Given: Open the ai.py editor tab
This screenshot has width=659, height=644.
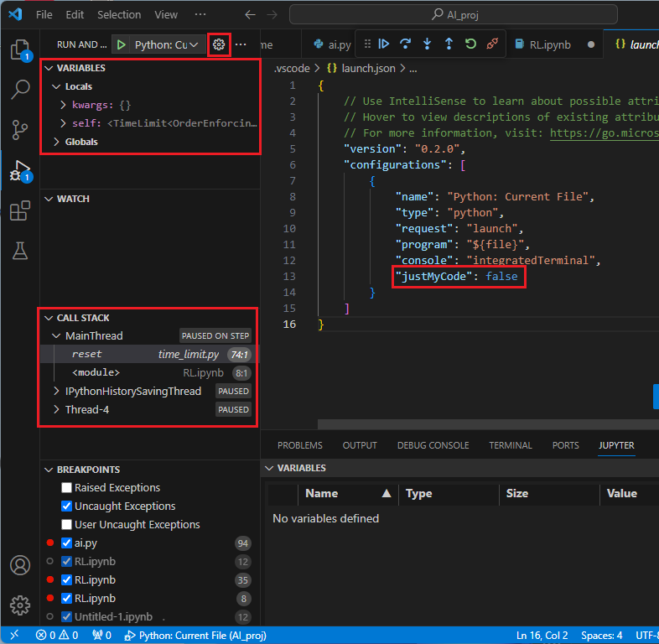Looking at the screenshot, I should [333, 44].
